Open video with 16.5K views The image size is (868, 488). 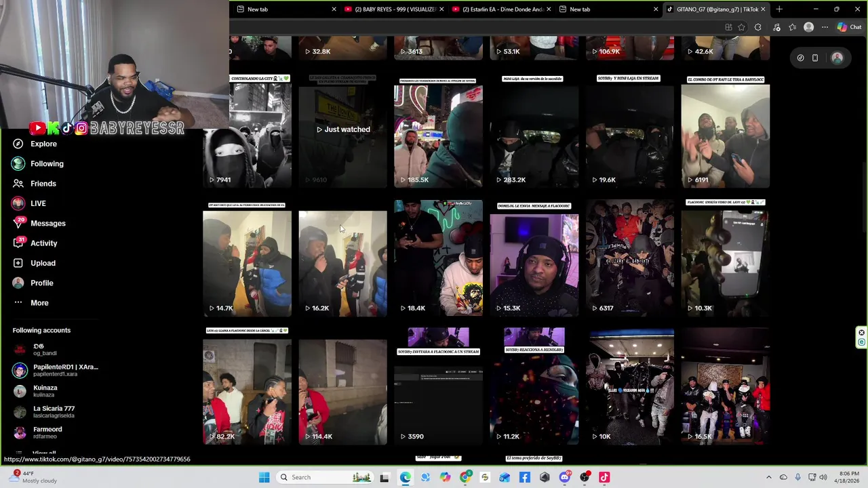pos(726,386)
